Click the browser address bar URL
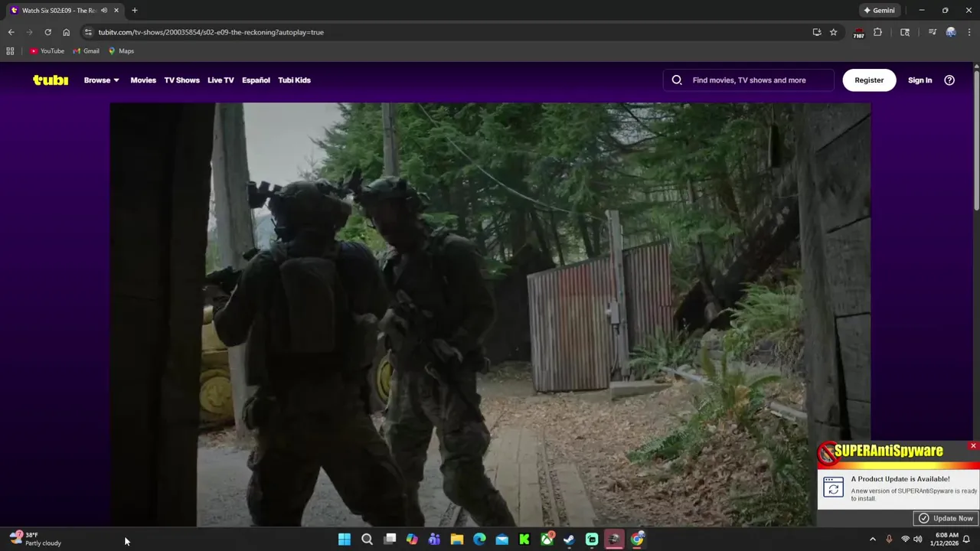The image size is (980, 551). pos(211,32)
